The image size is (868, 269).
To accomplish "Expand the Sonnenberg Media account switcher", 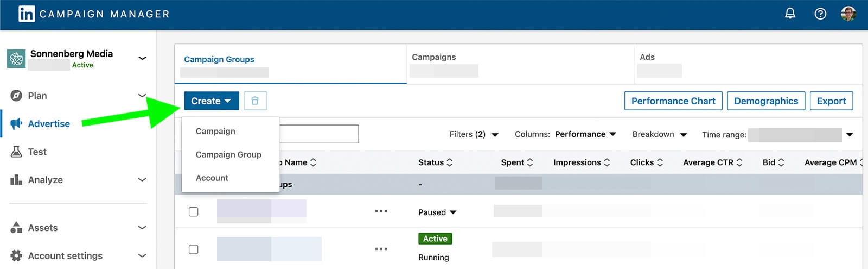I will tap(142, 58).
